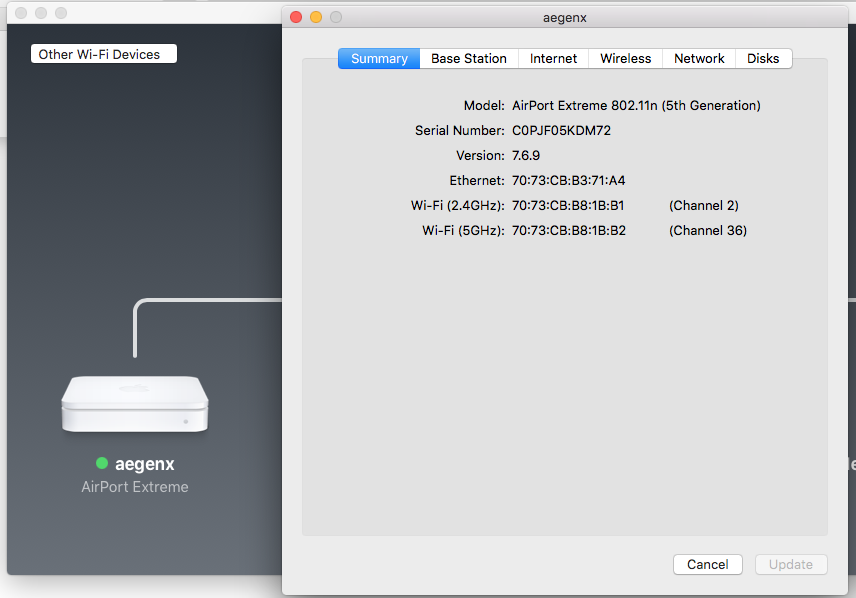Select the Wireless tab
Viewport: 856px width, 598px height.
click(x=626, y=58)
